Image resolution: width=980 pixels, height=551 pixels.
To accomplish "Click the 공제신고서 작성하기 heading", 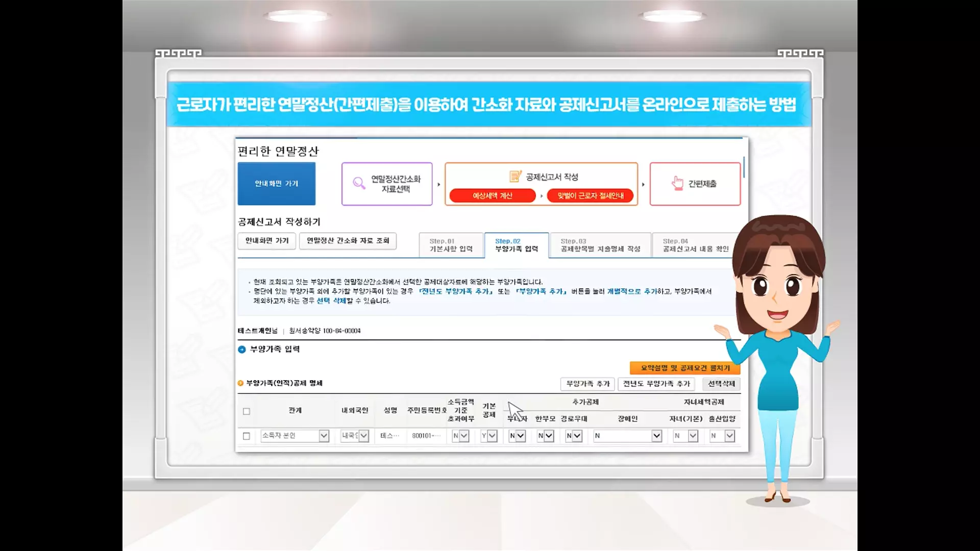I will tap(279, 222).
